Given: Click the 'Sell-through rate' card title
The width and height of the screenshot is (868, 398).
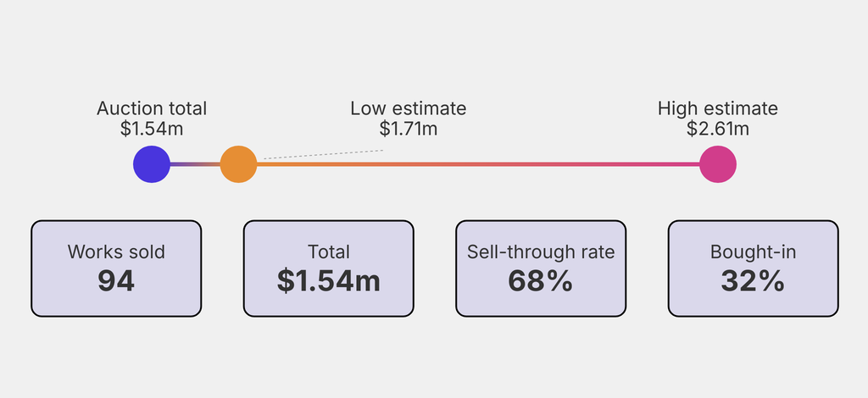Looking at the screenshot, I should [541, 252].
